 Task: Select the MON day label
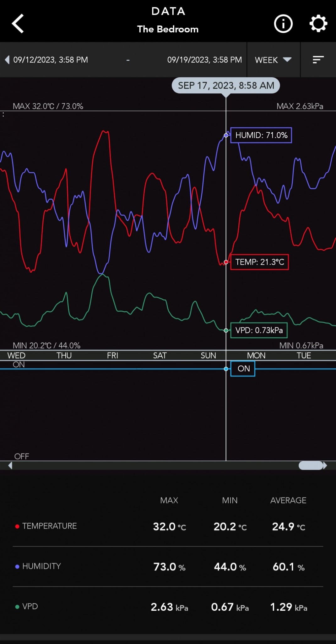(256, 356)
